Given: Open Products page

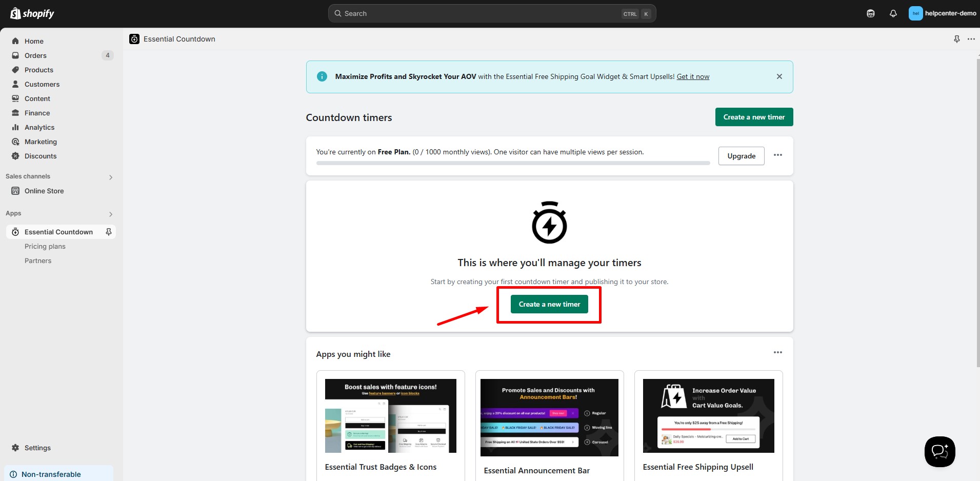Looking at the screenshot, I should point(39,70).
